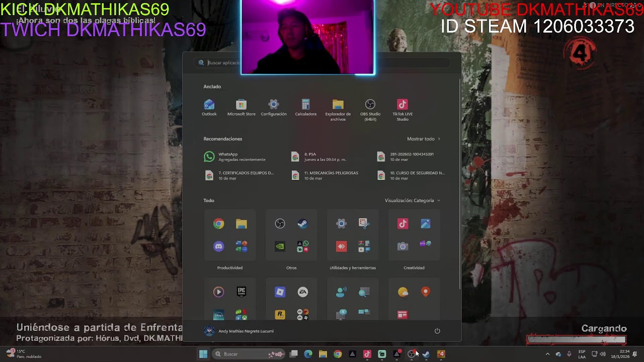This screenshot has height=362, width=644.
Task: Expand Creatividad folder group of small apps
Action: click(425, 244)
